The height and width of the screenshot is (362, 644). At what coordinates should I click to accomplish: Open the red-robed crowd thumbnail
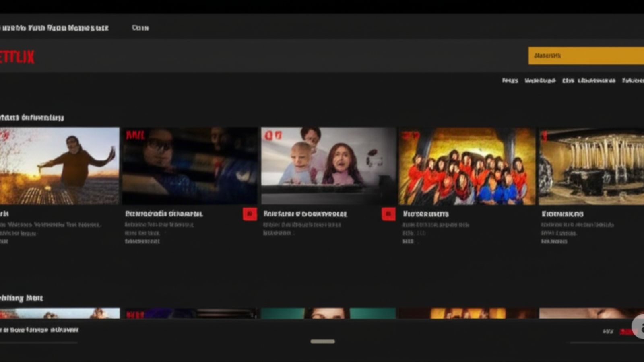coord(467,166)
